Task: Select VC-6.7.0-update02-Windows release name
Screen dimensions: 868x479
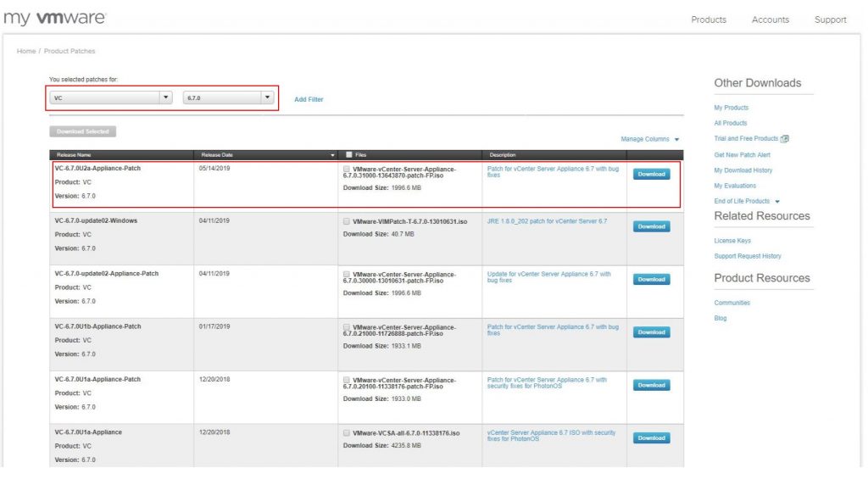Action: tap(96, 220)
